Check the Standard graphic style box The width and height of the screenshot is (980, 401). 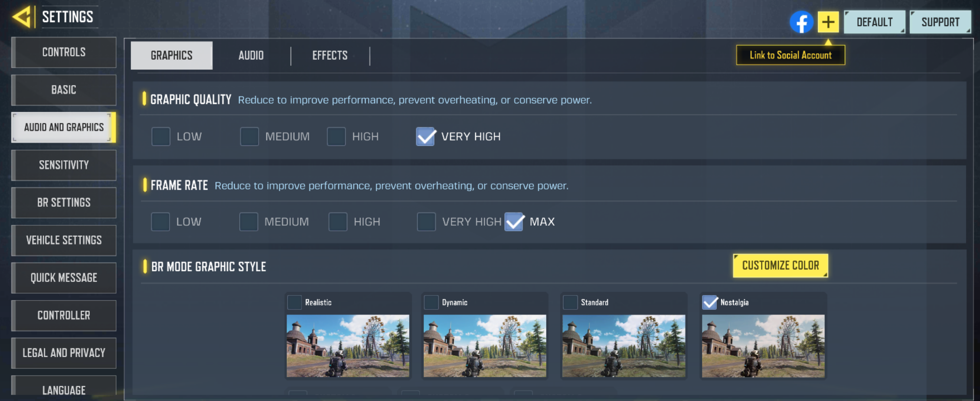pos(570,303)
